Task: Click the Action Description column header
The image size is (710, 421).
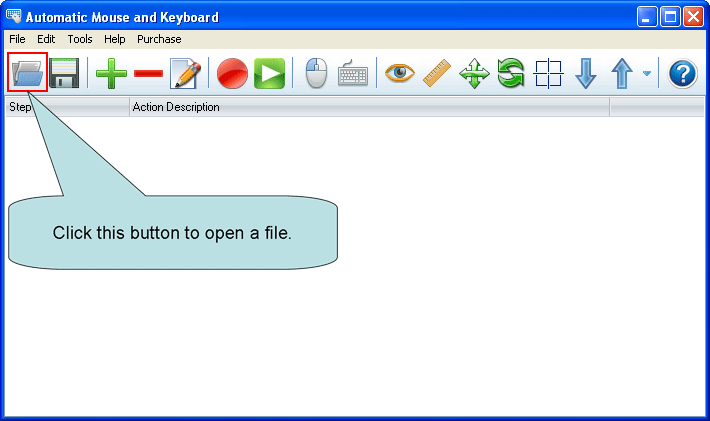Action: [x=369, y=107]
